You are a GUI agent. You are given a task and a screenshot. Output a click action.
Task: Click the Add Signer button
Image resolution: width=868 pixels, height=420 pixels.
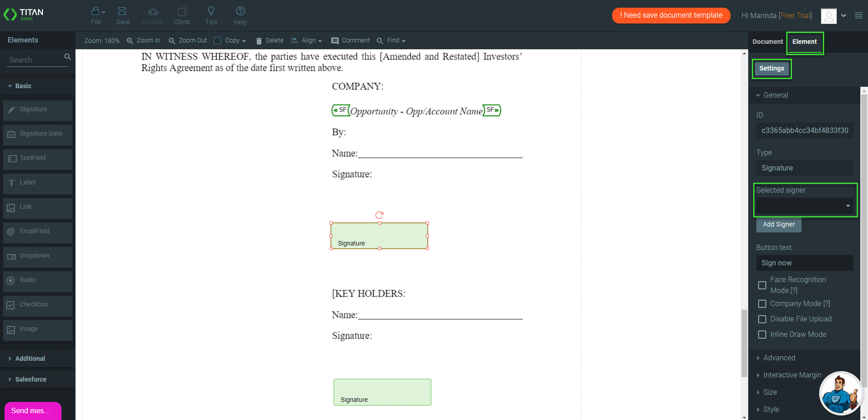point(778,225)
